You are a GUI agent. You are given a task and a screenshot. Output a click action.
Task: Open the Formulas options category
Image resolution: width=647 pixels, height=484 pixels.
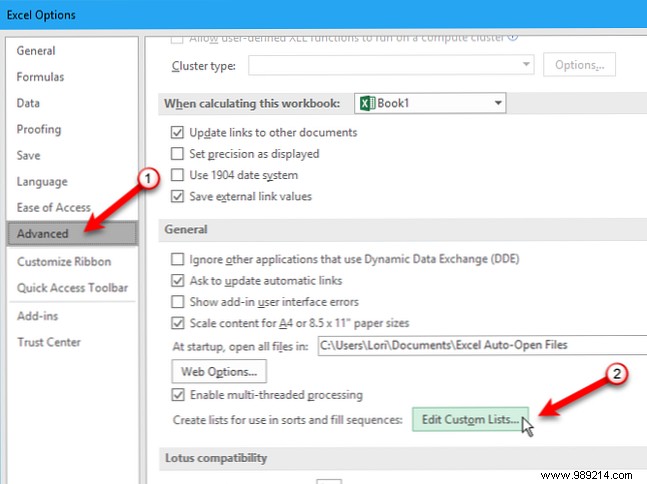(40, 77)
